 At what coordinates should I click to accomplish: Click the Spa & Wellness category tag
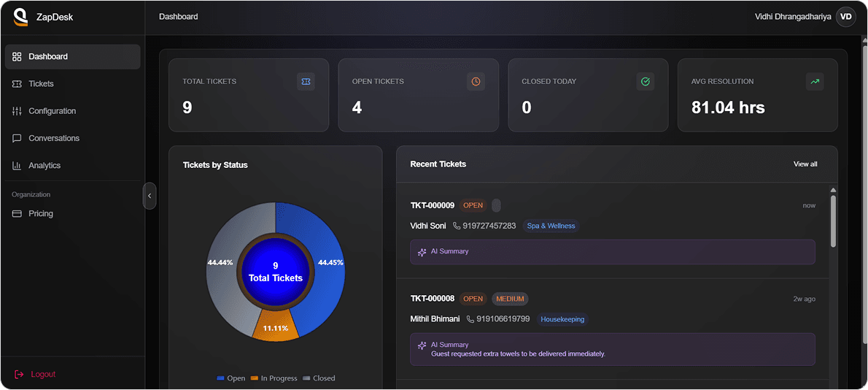pyautogui.click(x=551, y=226)
